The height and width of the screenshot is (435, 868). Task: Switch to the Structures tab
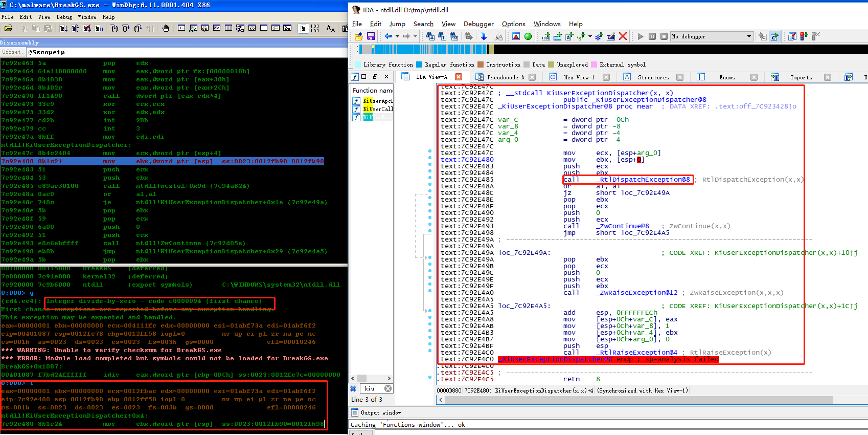[653, 77]
